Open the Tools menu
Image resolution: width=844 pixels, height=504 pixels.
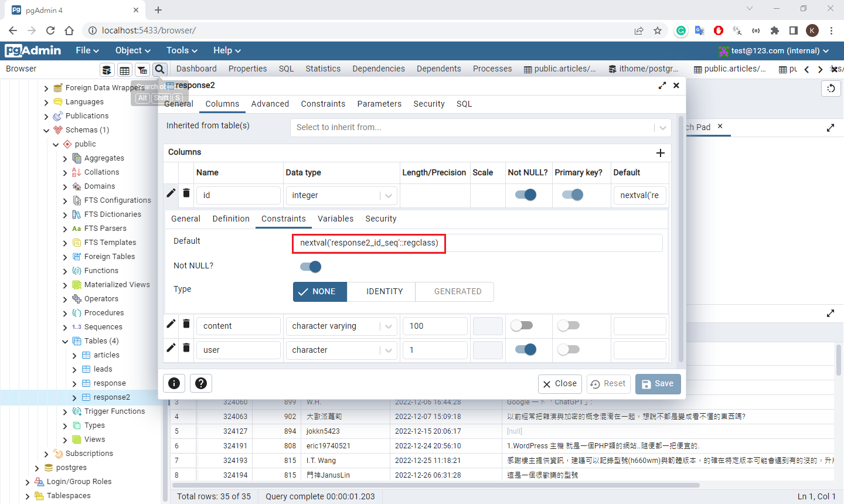(182, 50)
